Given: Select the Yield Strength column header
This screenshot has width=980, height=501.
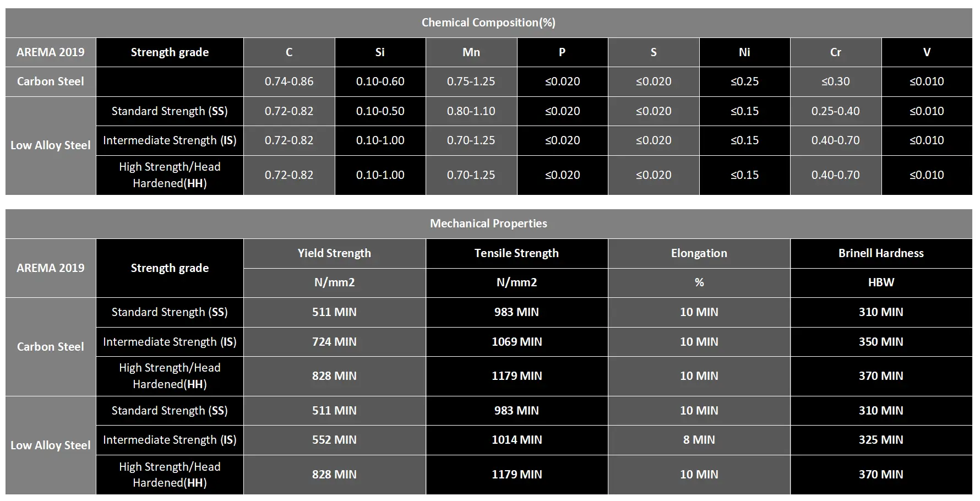Looking at the screenshot, I should click(x=334, y=253).
